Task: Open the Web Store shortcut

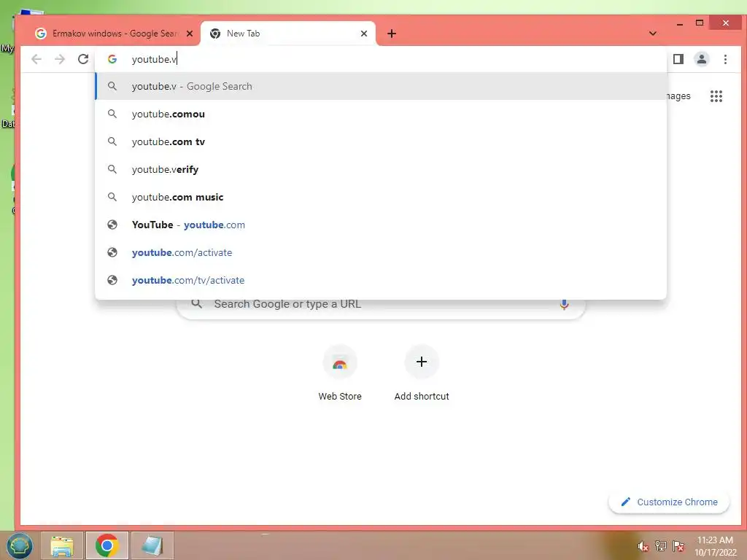Action: (340, 373)
